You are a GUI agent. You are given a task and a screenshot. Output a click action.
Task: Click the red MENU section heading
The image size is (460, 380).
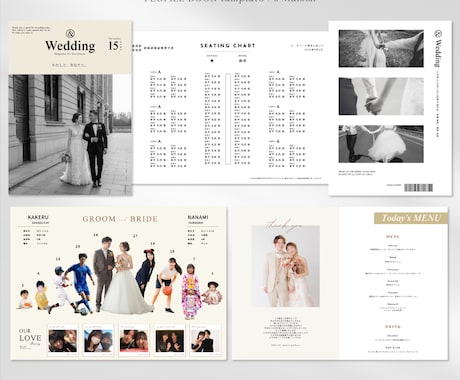click(x=393, y=237)
